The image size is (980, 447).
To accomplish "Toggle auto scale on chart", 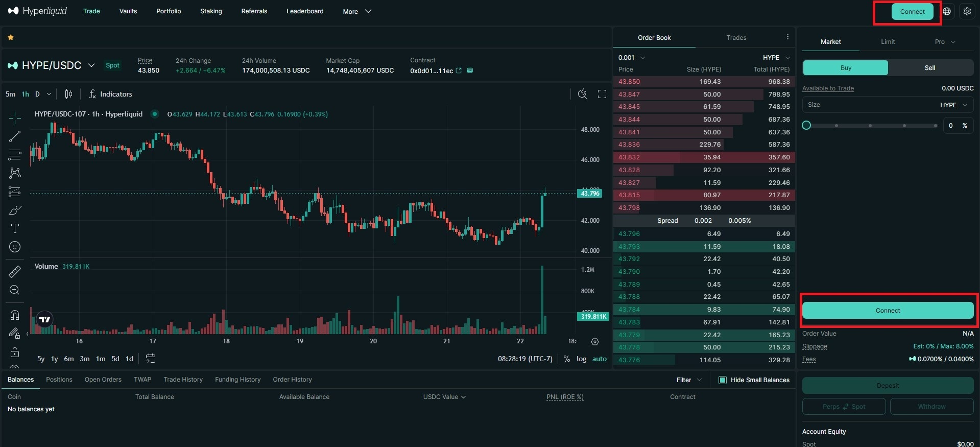I will click(x=600, y=359).
